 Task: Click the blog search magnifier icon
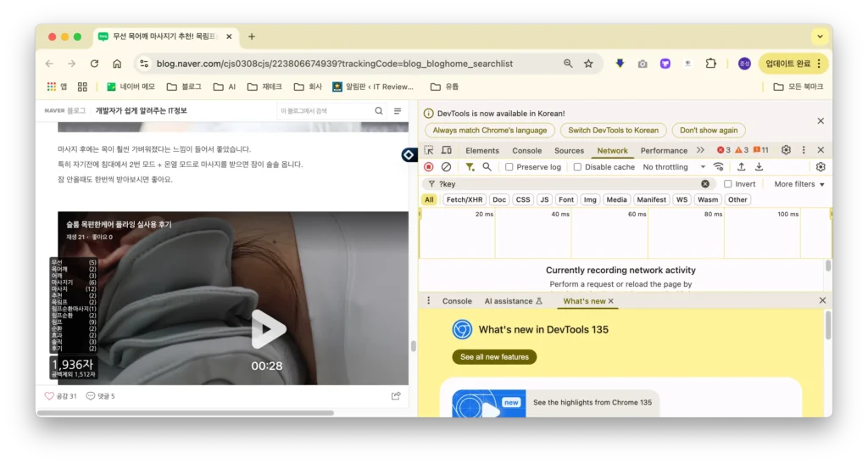[x=379, y=111]
